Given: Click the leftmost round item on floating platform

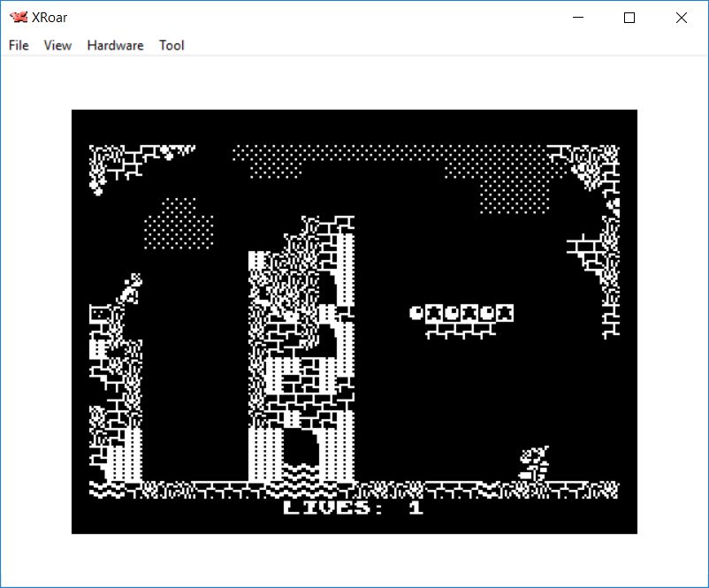Looking at the screenshot, I should pyautogui.click(x=416, y=312).
